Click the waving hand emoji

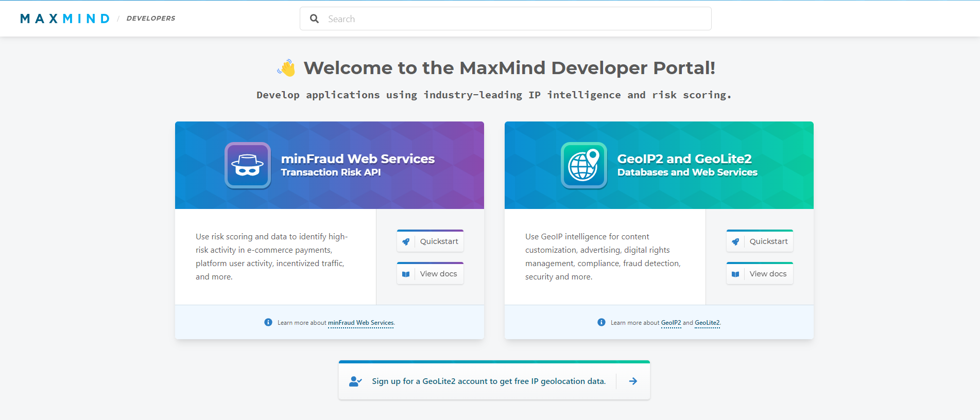(x=286, y=68)
